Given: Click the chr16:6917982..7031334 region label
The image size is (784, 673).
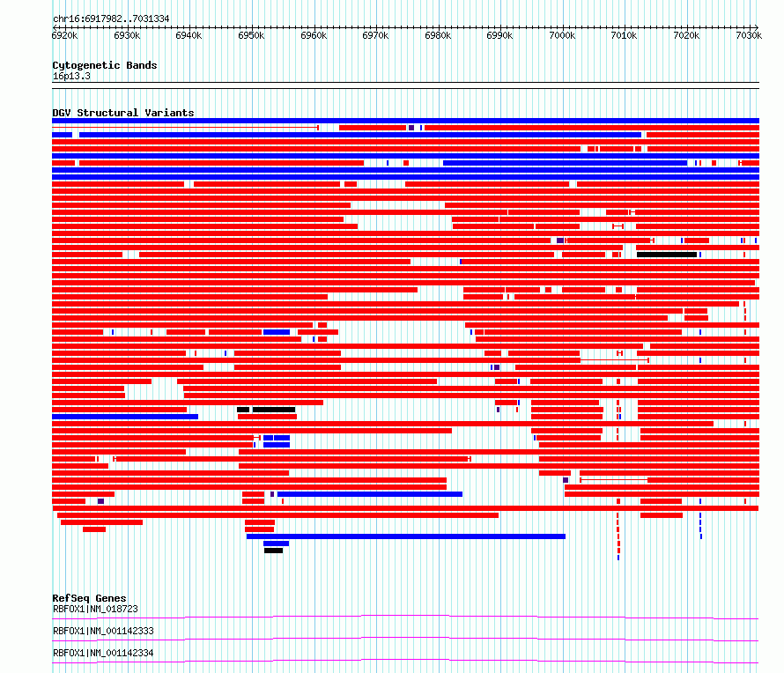Looking at the screenshot, I should coord(111,18).
